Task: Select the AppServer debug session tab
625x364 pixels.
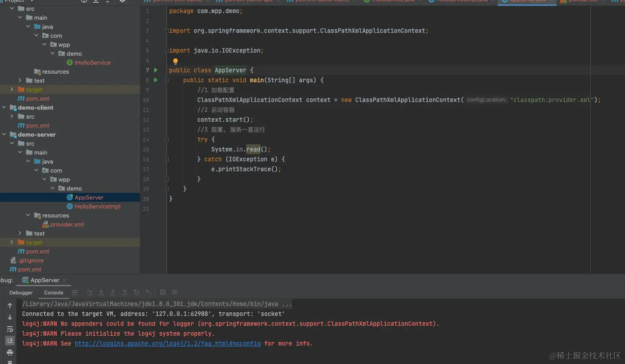Action: (x=45, y=280)
